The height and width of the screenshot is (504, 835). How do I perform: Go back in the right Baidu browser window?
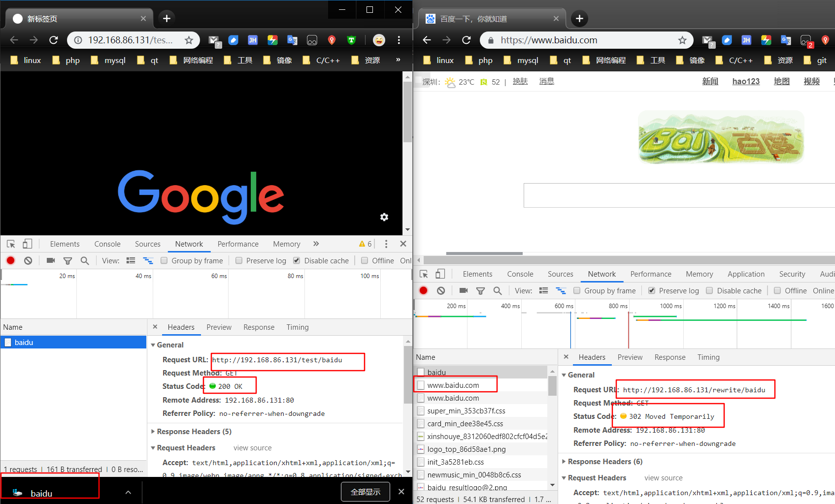(x=427, y=40)
